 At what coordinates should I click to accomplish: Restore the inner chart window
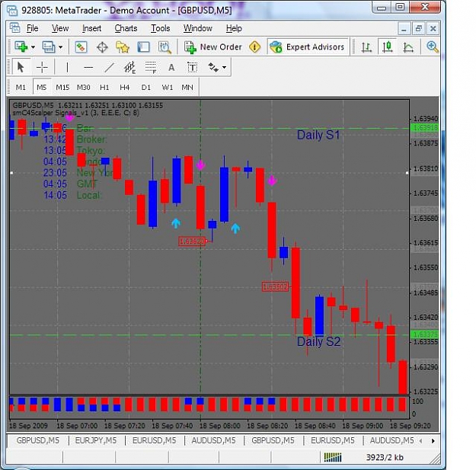point(419,28)
